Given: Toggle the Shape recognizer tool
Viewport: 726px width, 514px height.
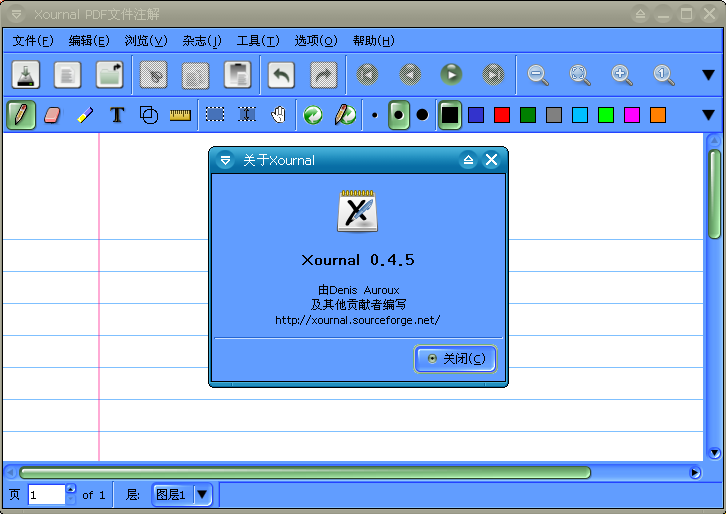Looking at the screenshot, I should 149,115.
